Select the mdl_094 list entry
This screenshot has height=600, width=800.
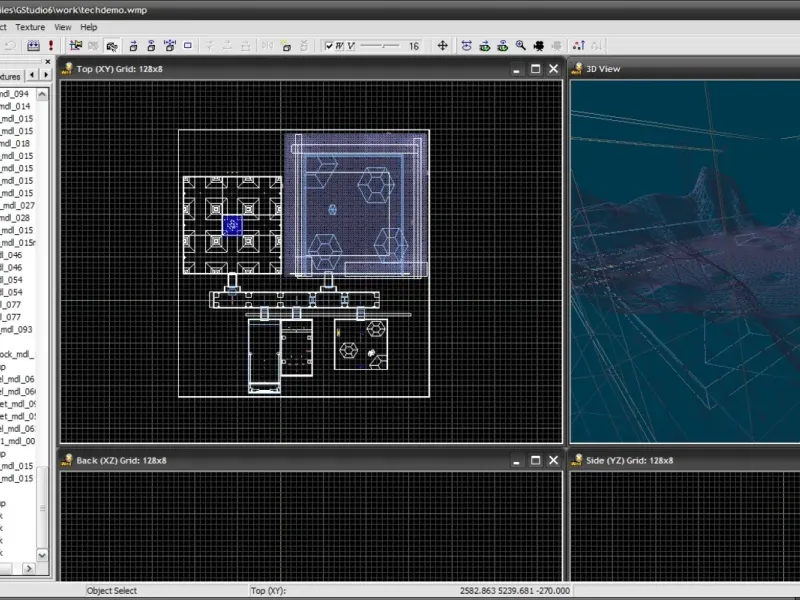point(14,94)
